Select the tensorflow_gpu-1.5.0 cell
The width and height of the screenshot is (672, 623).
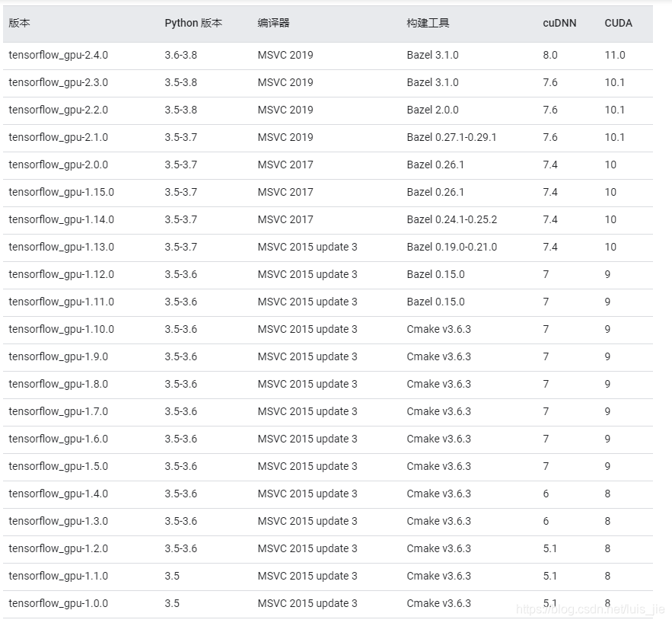pos(59,467)
